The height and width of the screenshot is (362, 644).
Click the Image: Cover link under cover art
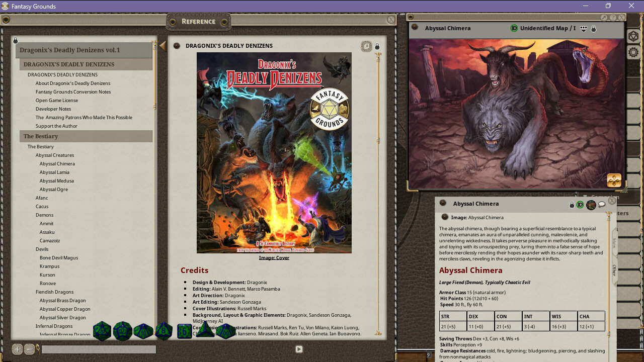pyautogui.click(x=274, y=258)
